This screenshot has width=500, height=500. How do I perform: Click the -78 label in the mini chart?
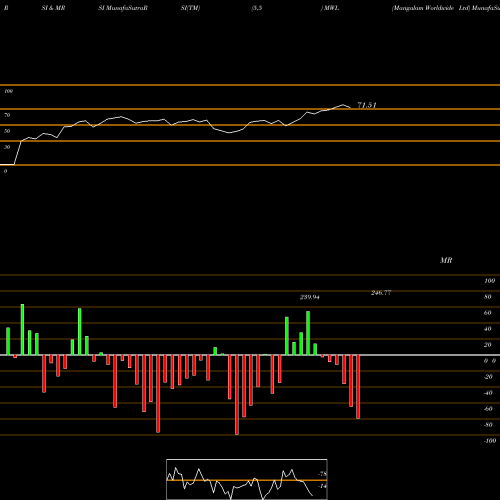tap(323, 474)
